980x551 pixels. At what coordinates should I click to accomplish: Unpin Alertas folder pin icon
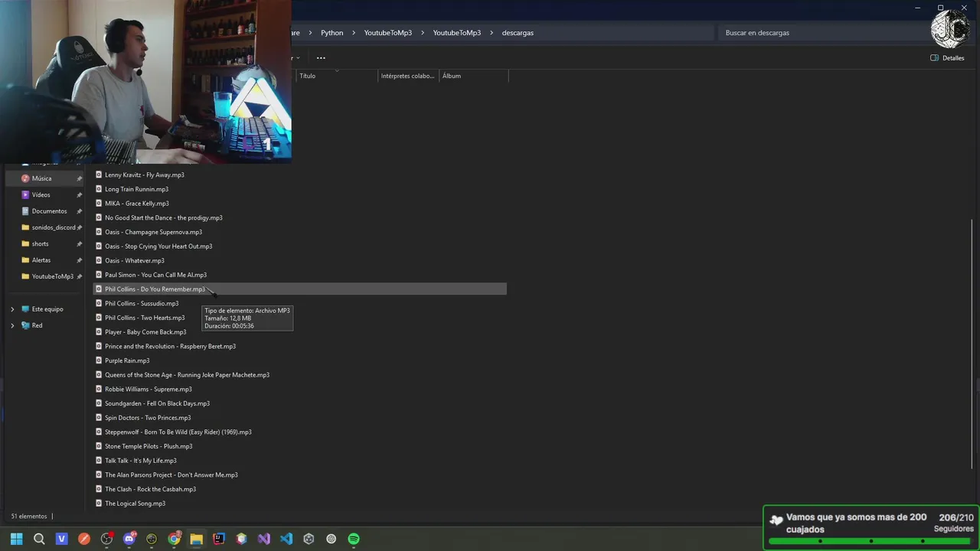tap(79, 260)
